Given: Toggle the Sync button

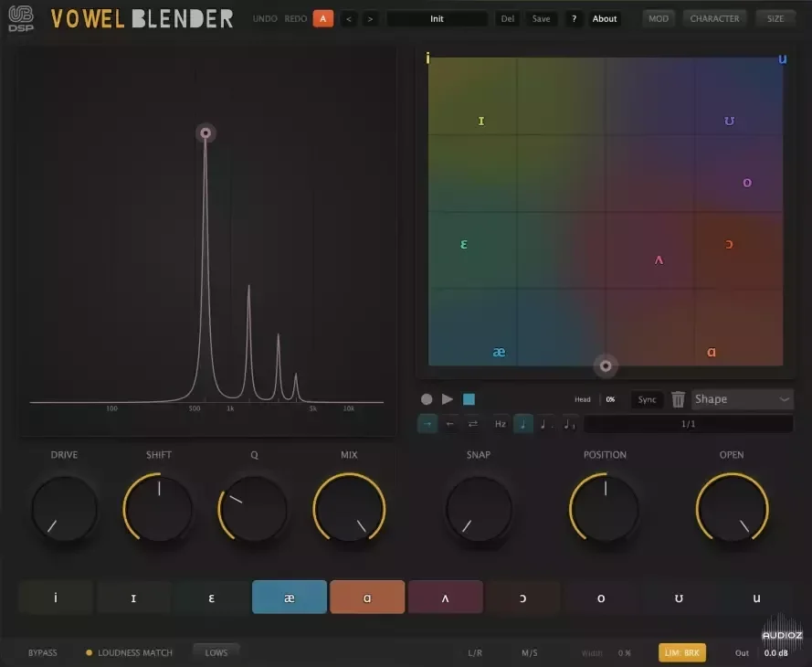Looking at the screenshot, I should pyautogui.click(x=647, y=399).
